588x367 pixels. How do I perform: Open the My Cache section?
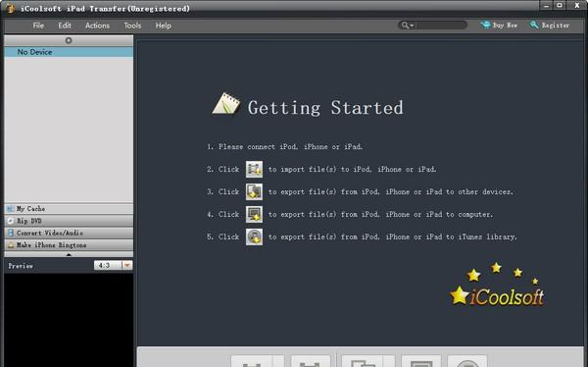(69, 209)
